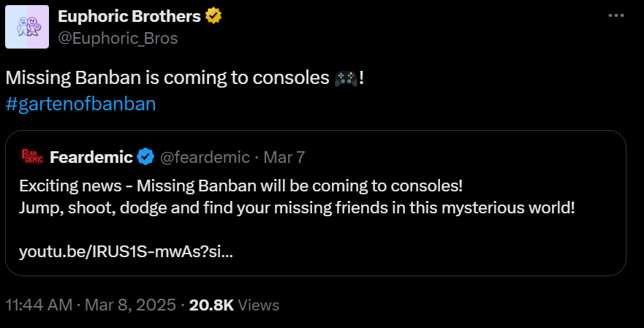Click the Feardemic display name

tap(91, 156)
